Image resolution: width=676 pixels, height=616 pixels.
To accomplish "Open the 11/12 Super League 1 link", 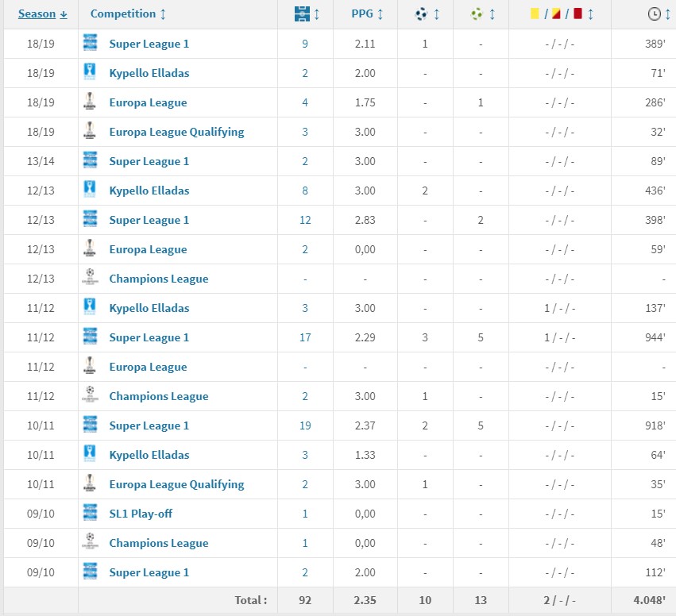I will pyautogui.click(x=149, y=337).
